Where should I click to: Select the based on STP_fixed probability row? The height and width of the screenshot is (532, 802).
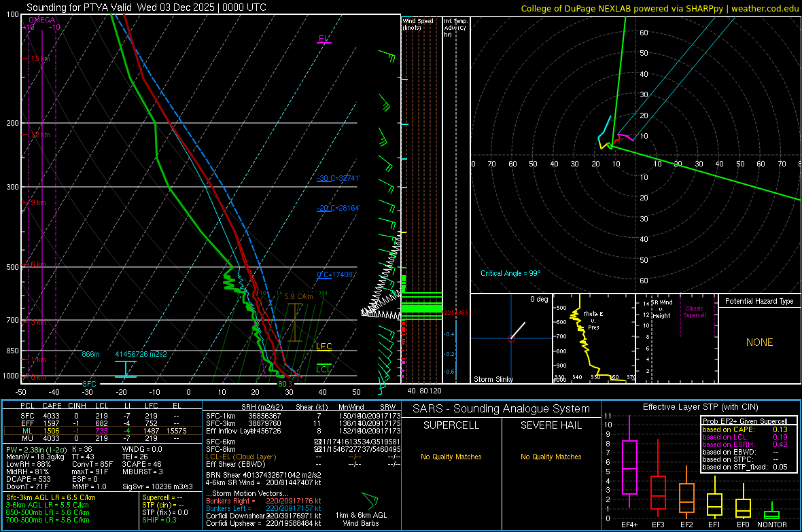tap(745, 467)
